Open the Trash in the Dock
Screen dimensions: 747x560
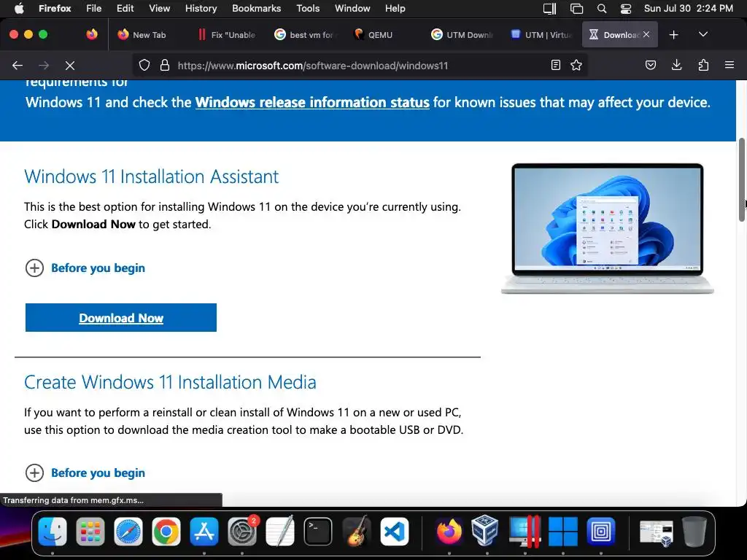pos(694,532)
